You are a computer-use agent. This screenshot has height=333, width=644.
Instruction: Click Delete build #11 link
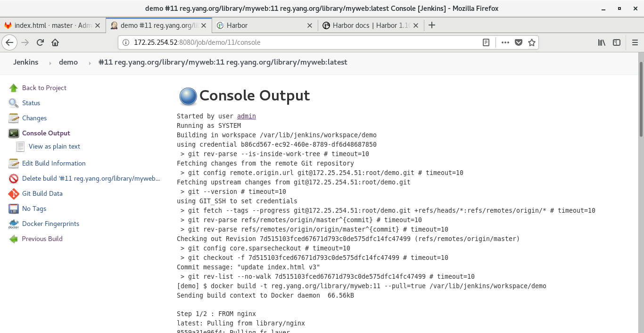(x=91, y=178)
